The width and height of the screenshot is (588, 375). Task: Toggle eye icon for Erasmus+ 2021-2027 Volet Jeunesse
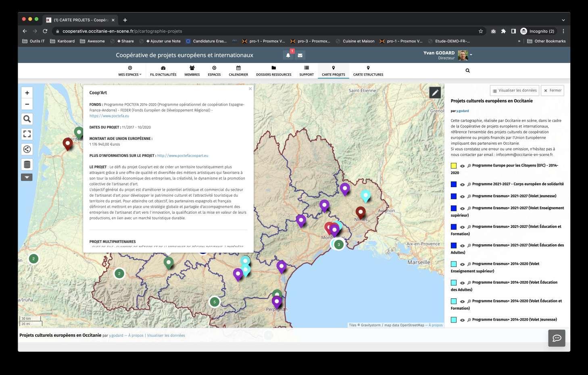462,196
